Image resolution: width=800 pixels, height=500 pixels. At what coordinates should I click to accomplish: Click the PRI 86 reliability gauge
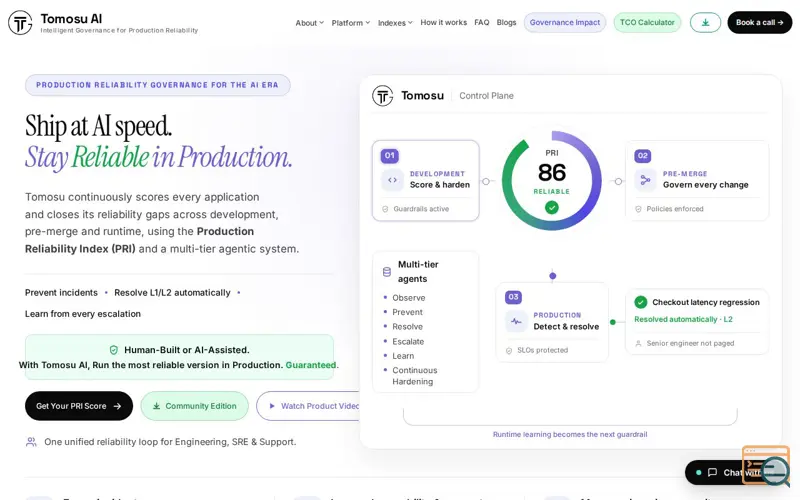pyautogui.click(x=552, y=180)
